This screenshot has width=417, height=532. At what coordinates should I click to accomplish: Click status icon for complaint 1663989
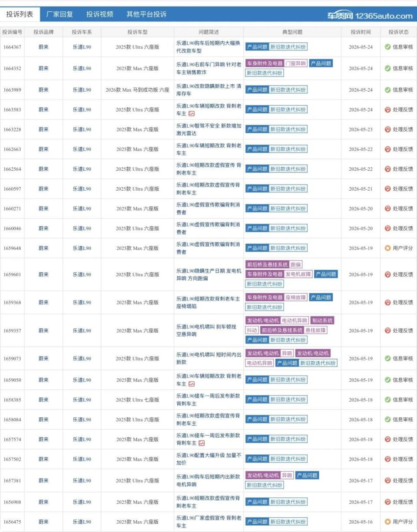(387, 90)
